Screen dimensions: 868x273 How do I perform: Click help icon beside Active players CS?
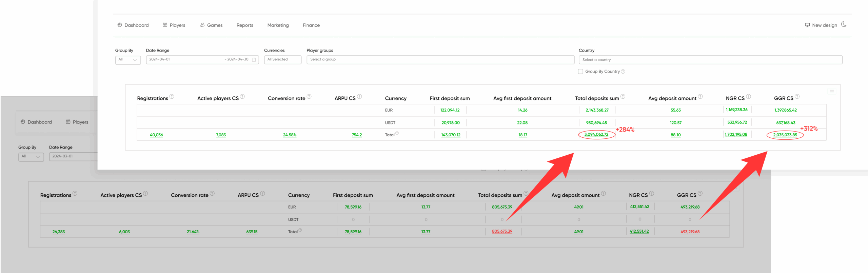click(242, 97)
